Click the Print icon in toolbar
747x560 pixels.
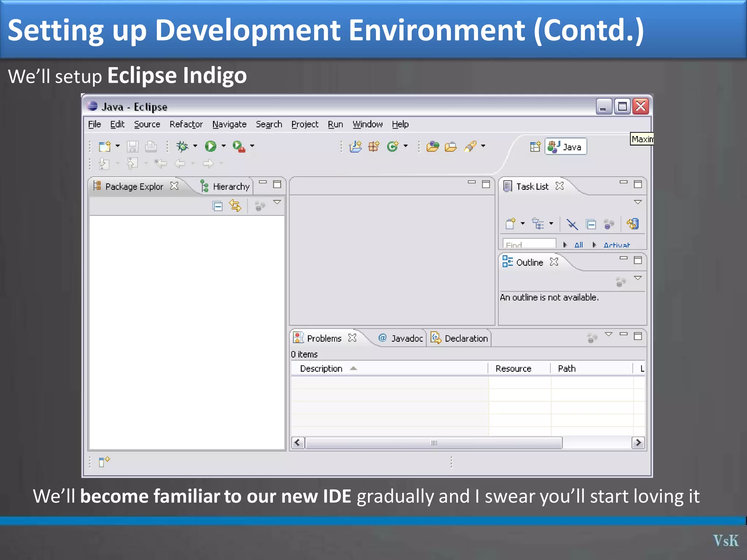point(151,146)
